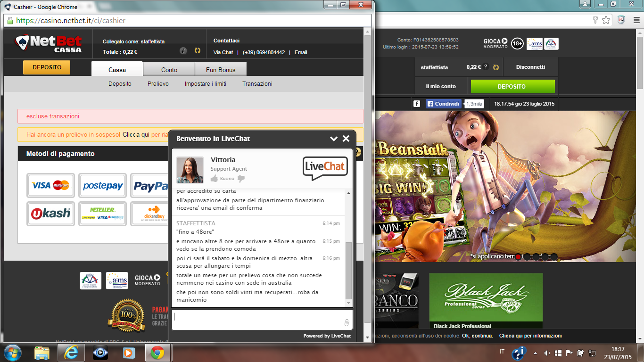Screen dimensions: 644x362
Task: Click 'Clicca qui per informazioni' cookie link
Action: 530,336
